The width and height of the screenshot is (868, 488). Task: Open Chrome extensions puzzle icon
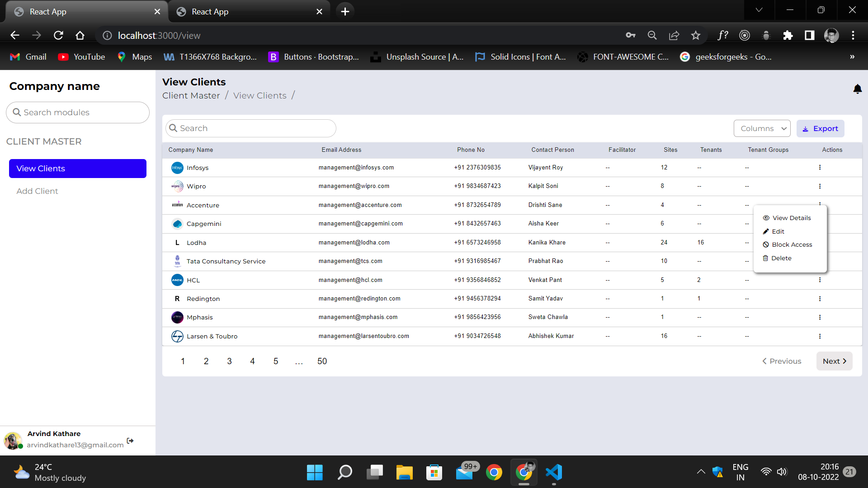788,35
